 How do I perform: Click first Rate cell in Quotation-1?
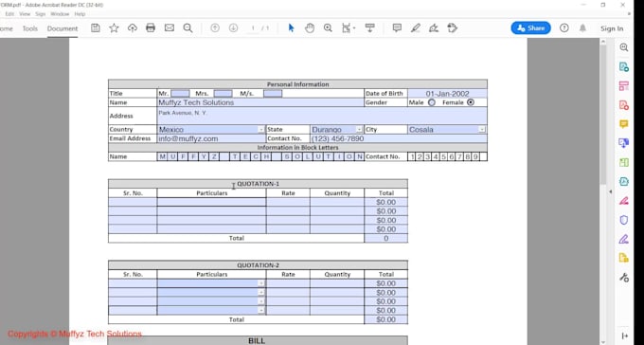coord(288,202)
